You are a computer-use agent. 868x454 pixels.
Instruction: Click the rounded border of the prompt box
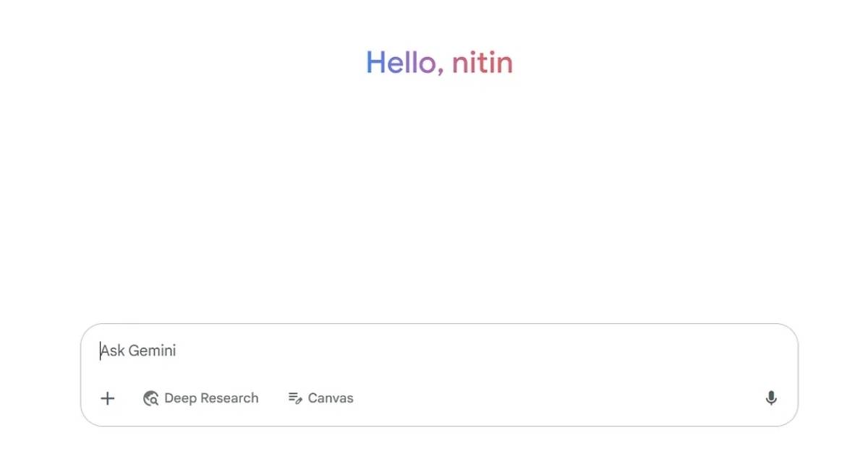click(x=439, y=324)
